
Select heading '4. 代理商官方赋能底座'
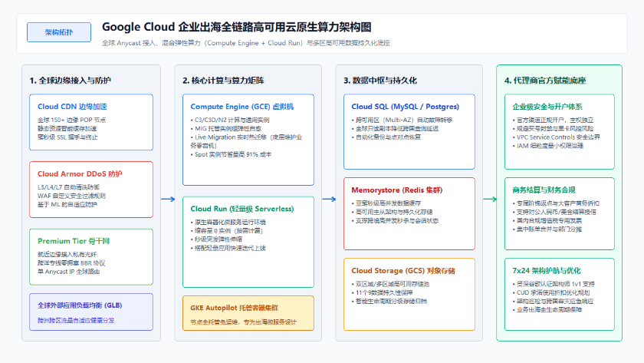[545, 81]
